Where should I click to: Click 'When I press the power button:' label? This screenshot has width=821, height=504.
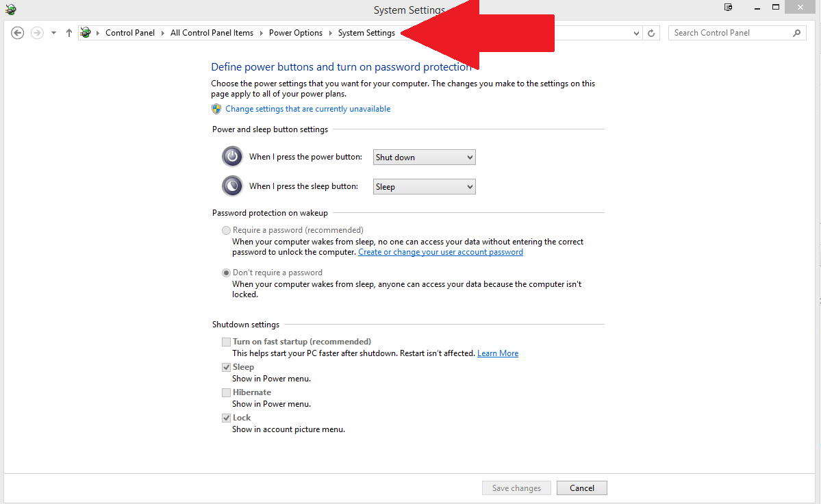click(x=306, y=157)
